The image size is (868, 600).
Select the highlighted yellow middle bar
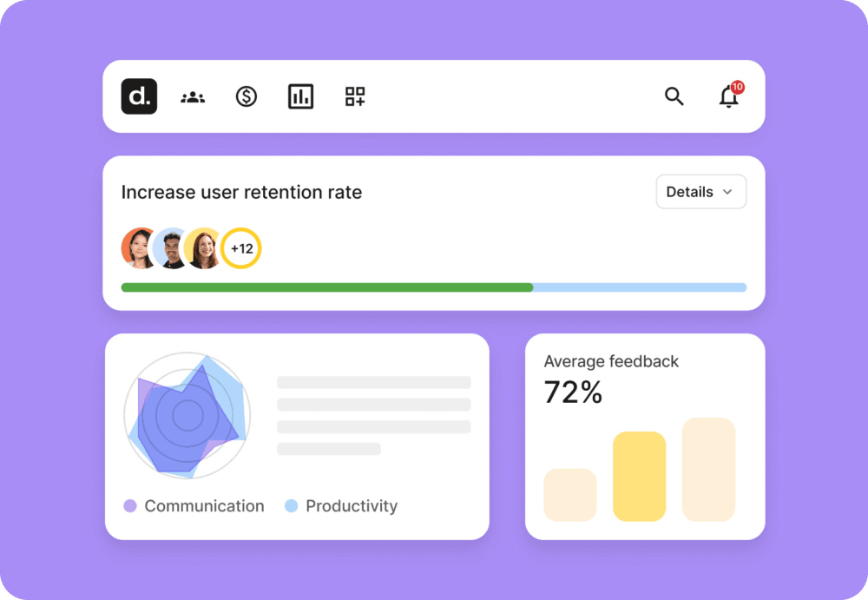639,476
